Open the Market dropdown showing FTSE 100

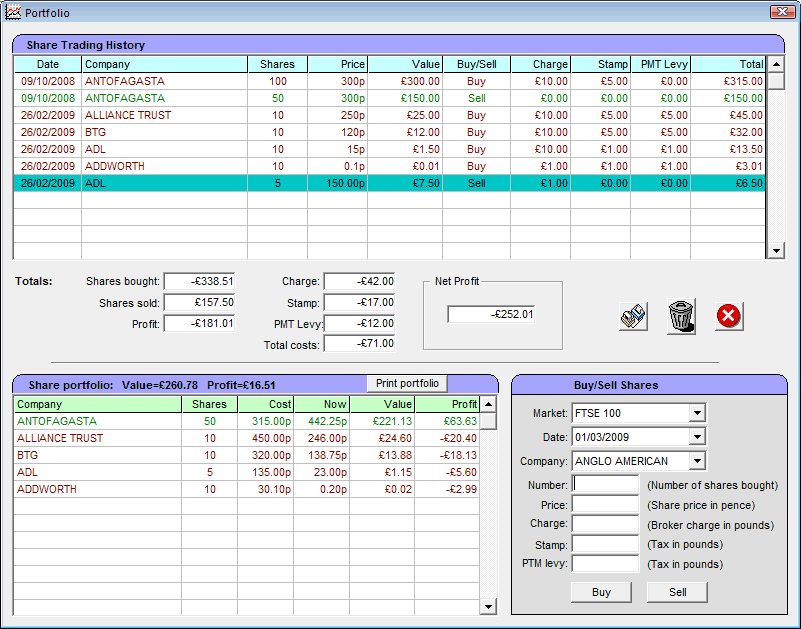(697, 413)
